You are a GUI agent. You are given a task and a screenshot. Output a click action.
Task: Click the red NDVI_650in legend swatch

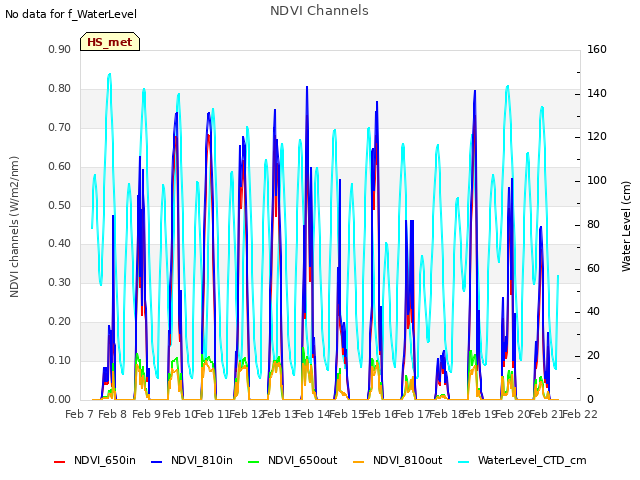tap(60, 462)
